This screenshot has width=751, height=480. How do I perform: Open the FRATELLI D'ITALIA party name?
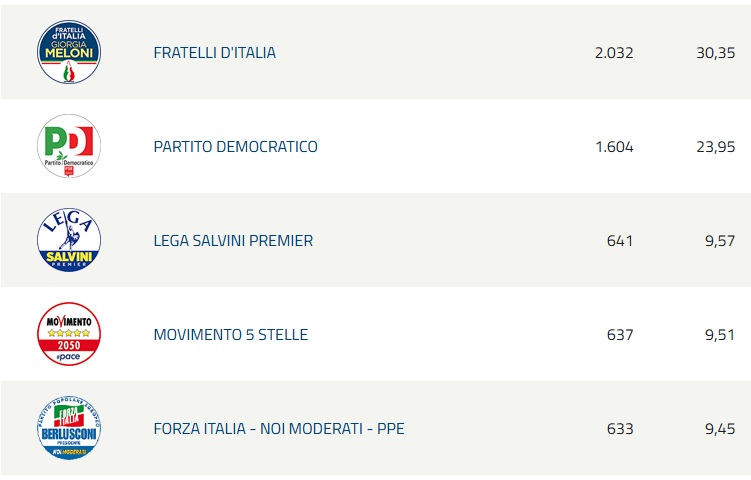(x=214, y=53)
